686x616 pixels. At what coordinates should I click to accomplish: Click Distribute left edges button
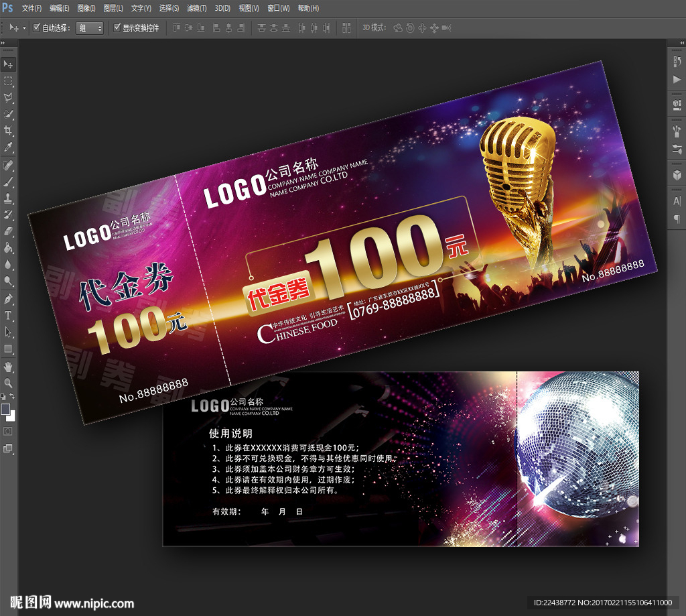(301, 28)
